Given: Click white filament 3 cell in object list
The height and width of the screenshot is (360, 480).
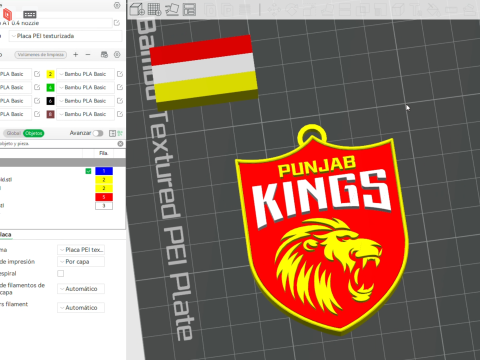Looking at the screenshot, I should point(104,206).
